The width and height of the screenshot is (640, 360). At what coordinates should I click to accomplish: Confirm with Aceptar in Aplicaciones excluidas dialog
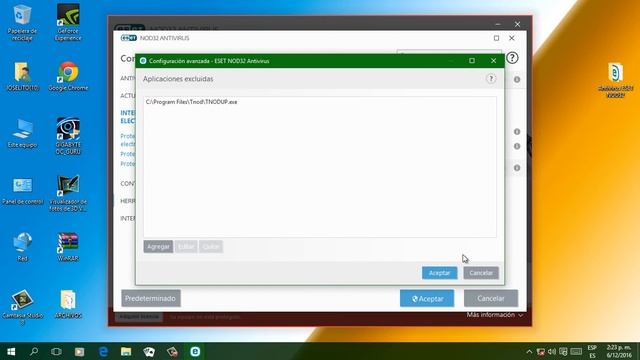[440, 273]
